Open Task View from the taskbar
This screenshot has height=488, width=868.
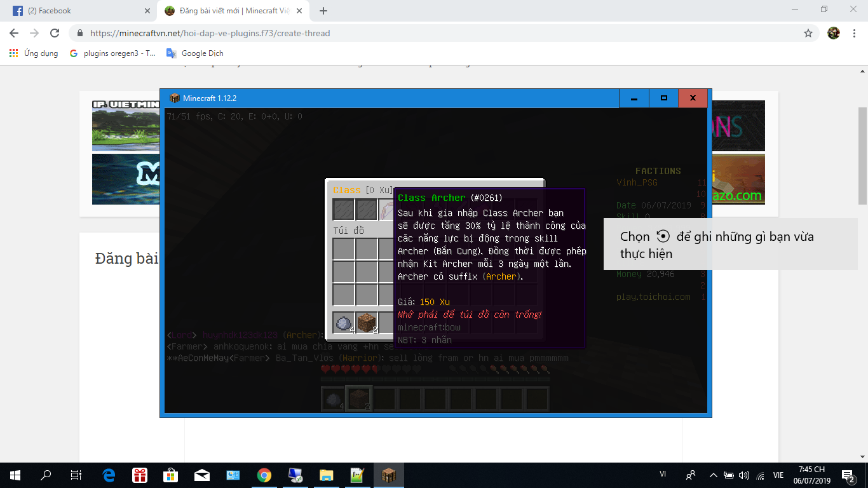(76, 475)
